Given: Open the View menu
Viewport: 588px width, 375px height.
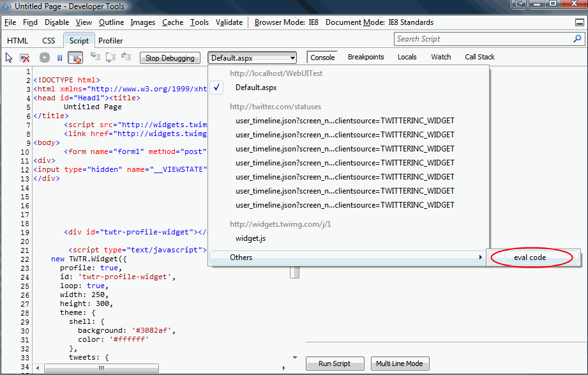Looking at the screenshot, I should pyautogui.click(x=84, y=22).
